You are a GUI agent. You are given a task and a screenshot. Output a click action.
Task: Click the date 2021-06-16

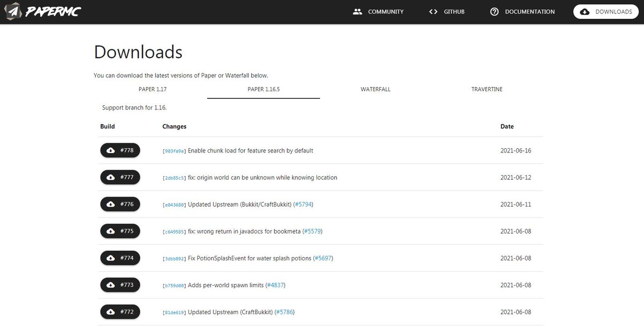point(516,150)
